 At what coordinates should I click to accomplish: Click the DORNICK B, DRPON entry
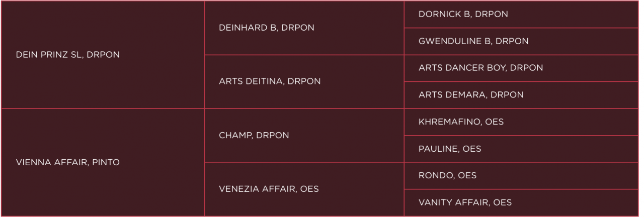click(x=463, y=15)
